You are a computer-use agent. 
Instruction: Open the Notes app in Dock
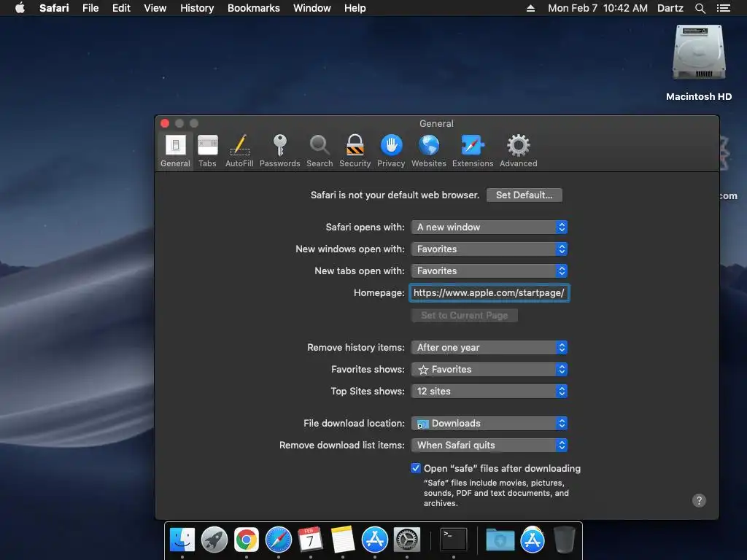coord(343,540)
